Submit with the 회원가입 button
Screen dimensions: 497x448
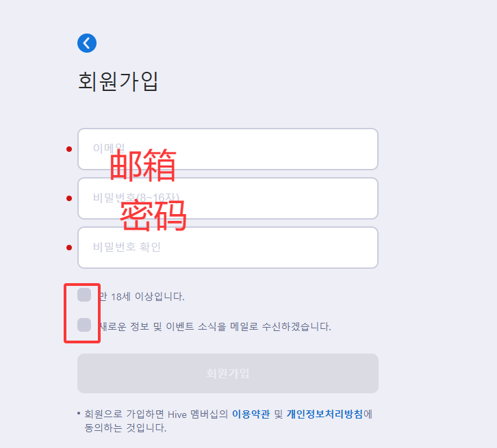[228, 373]
